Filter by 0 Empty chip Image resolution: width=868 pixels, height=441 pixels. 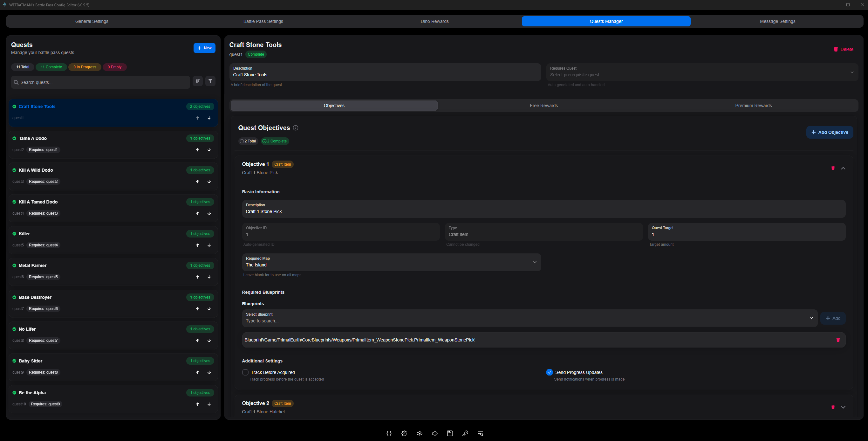click(x=114, y=67)
